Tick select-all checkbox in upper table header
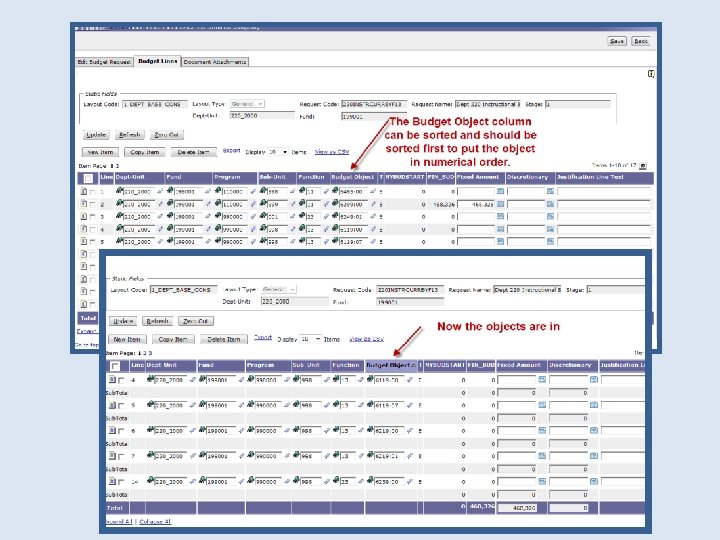Image resolution: width=720 pixels, height=540 pixels. 88,178
